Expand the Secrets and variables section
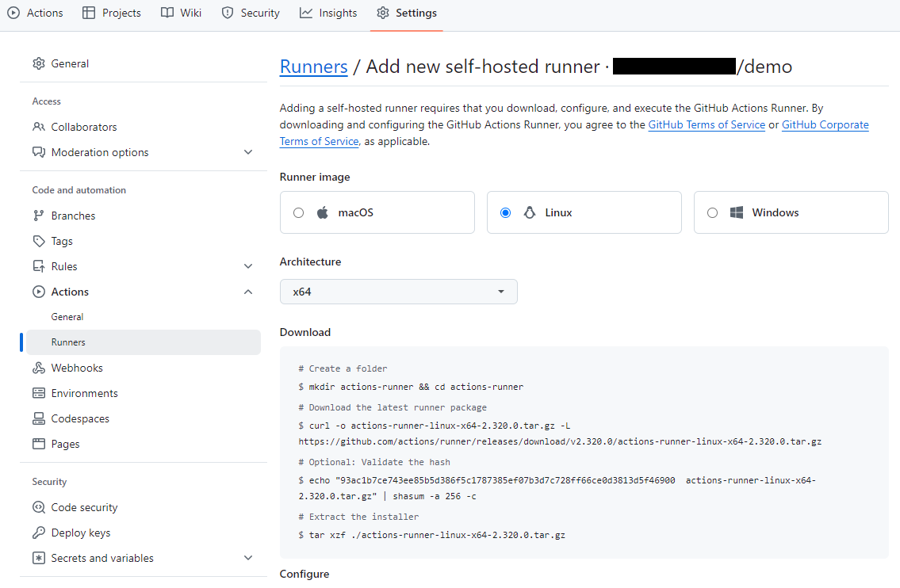Image resolution: width=900 pixels, height=588 pixels. tap(248, 558)
